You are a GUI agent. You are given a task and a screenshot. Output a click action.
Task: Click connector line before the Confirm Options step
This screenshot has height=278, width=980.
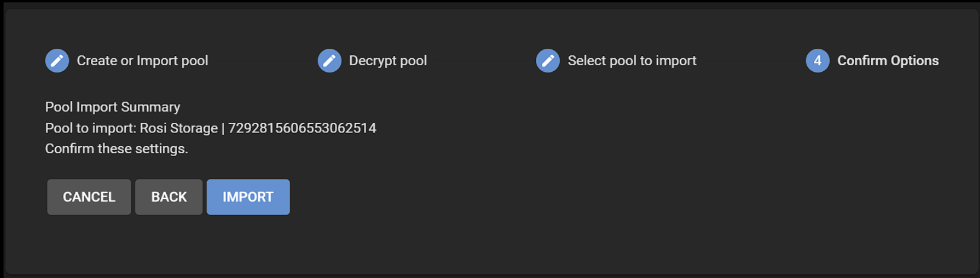(751, 61)
